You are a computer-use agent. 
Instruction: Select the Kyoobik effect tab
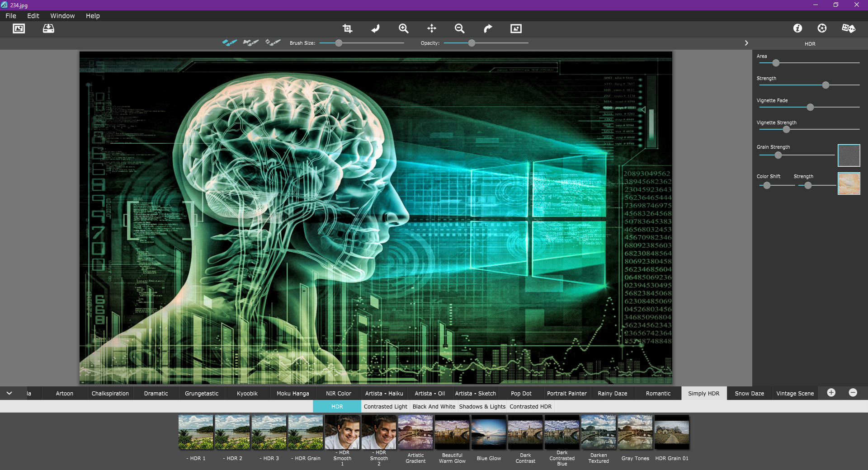247,393
